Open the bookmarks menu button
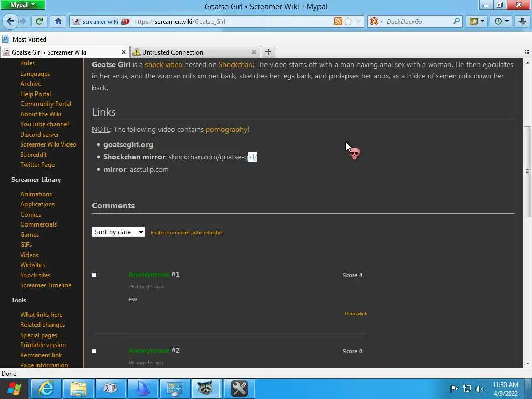The image size is (532, 399). [476, 21]
